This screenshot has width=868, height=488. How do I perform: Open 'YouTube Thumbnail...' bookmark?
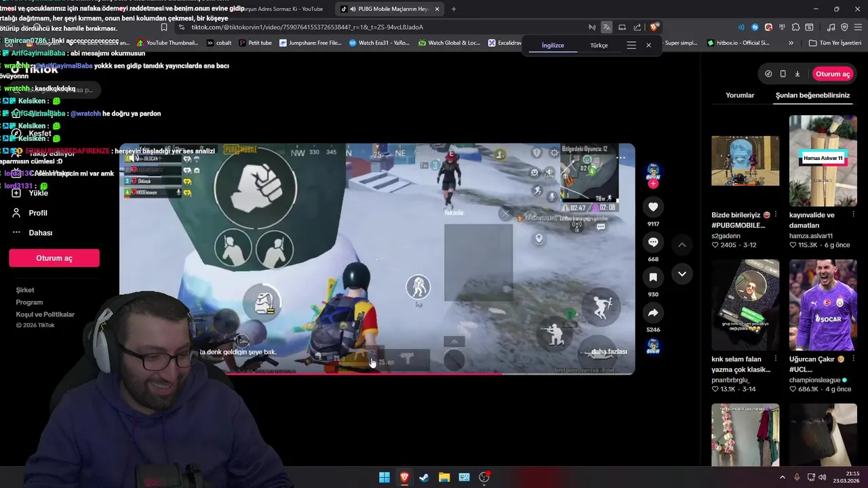point(167,43)
